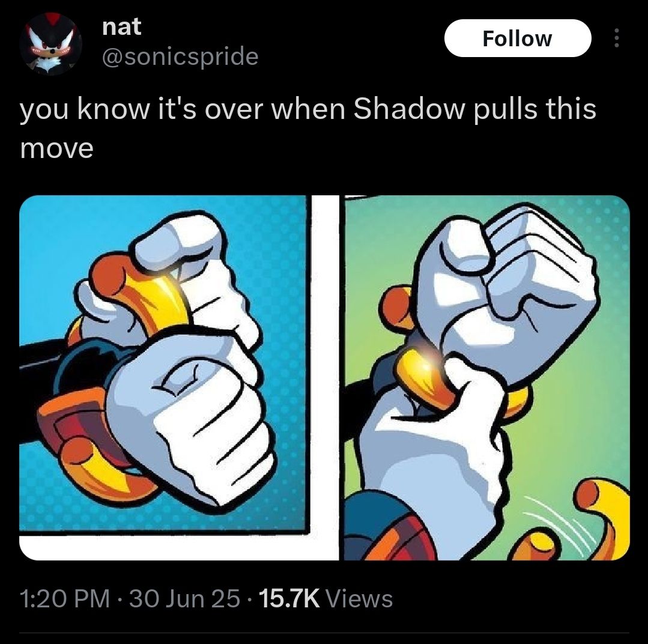The height and width of the screenshot is (644, 648).
Task: Open the more options three-dot menu
Action: (616, 38)
